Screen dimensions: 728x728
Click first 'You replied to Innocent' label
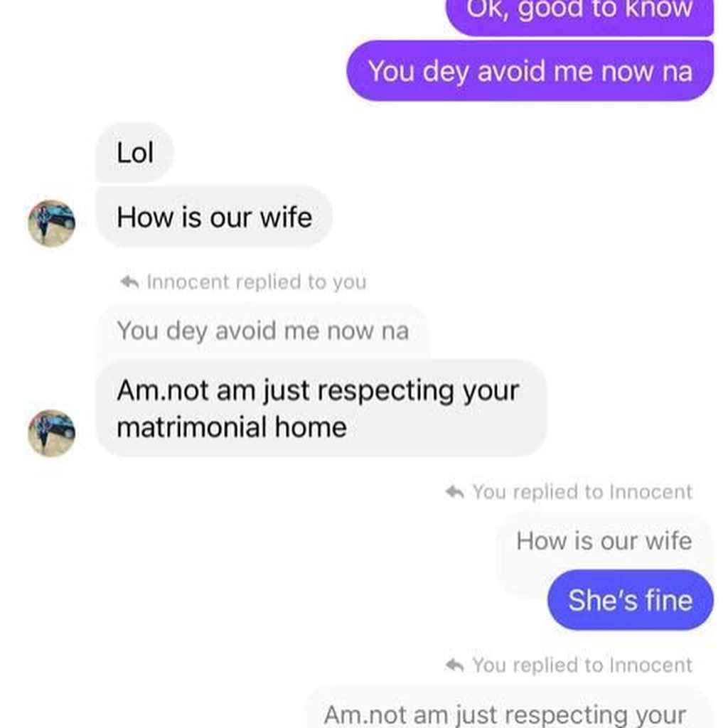[583, 492]
